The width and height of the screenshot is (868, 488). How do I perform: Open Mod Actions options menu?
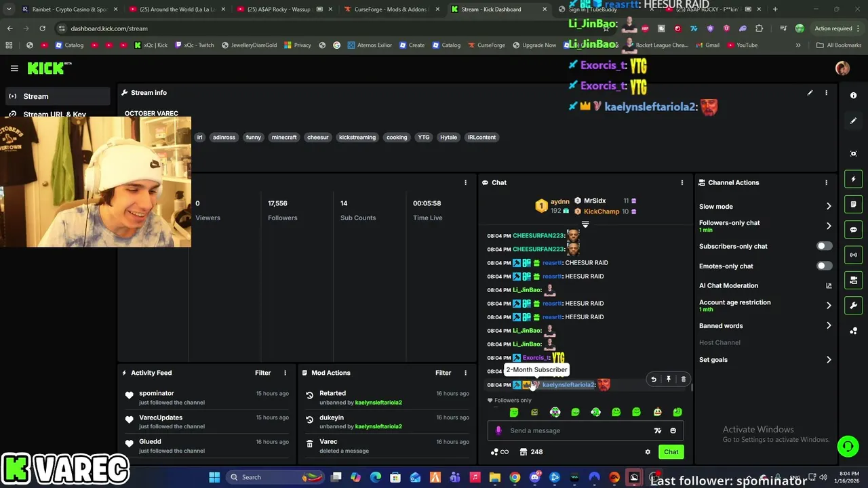[465, 373]
